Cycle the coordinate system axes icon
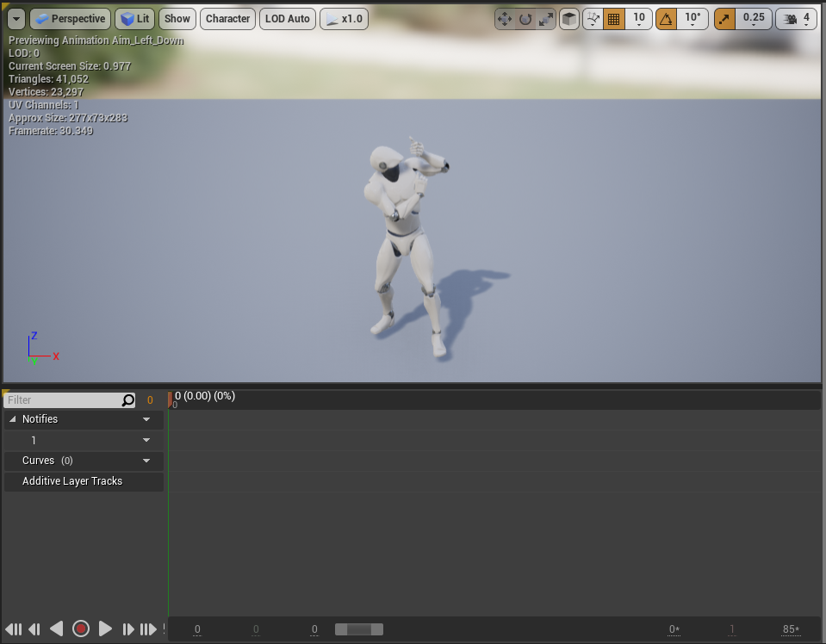Viewport: 826px width, 644px height. (x=593, y=20)
